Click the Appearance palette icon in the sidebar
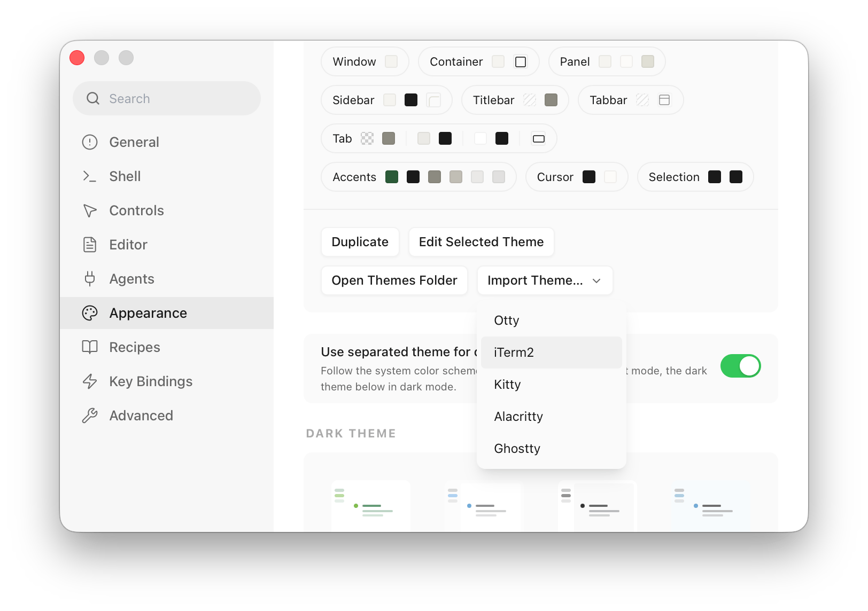 tap(90, 313)
